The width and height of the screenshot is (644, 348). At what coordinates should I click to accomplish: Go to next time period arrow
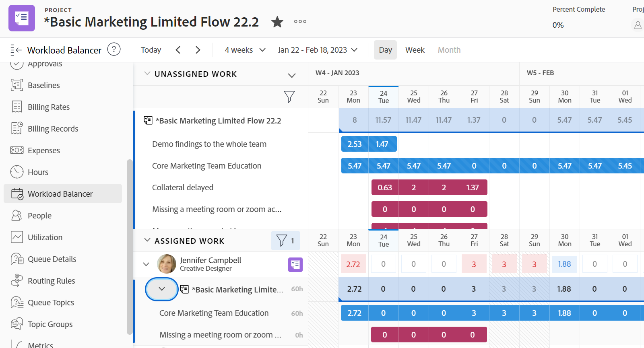(x=198, y=50)
